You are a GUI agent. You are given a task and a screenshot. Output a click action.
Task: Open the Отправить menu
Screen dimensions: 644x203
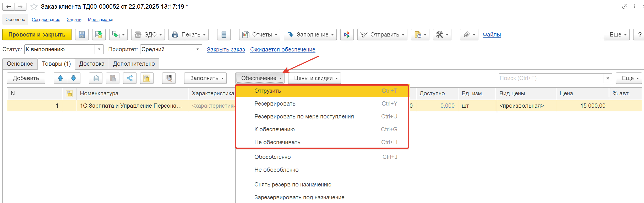[x=382, y=35]
